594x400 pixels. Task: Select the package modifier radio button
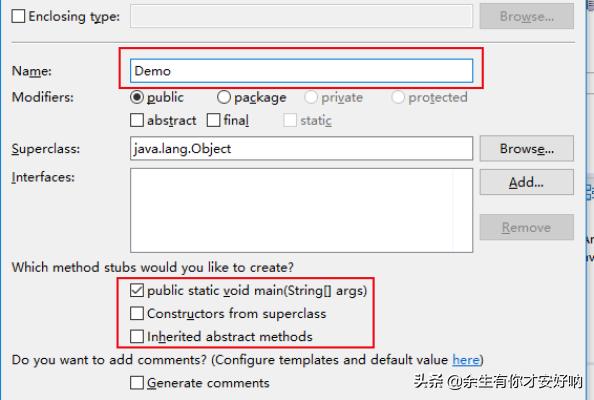point(224,97)
